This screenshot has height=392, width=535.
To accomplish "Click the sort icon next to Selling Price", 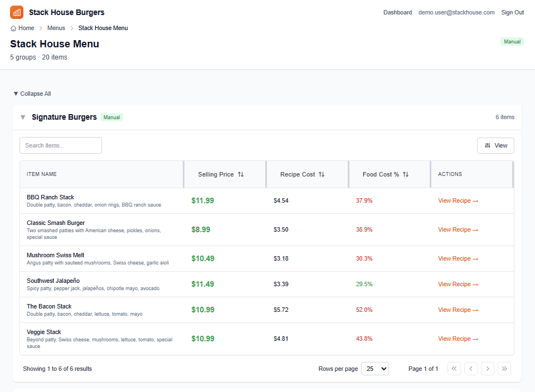I will pyautogui.click(x=240, y=174).
